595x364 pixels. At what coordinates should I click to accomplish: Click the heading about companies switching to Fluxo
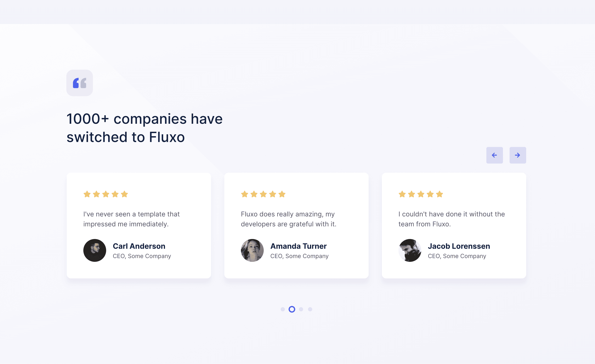coord(144,127)
